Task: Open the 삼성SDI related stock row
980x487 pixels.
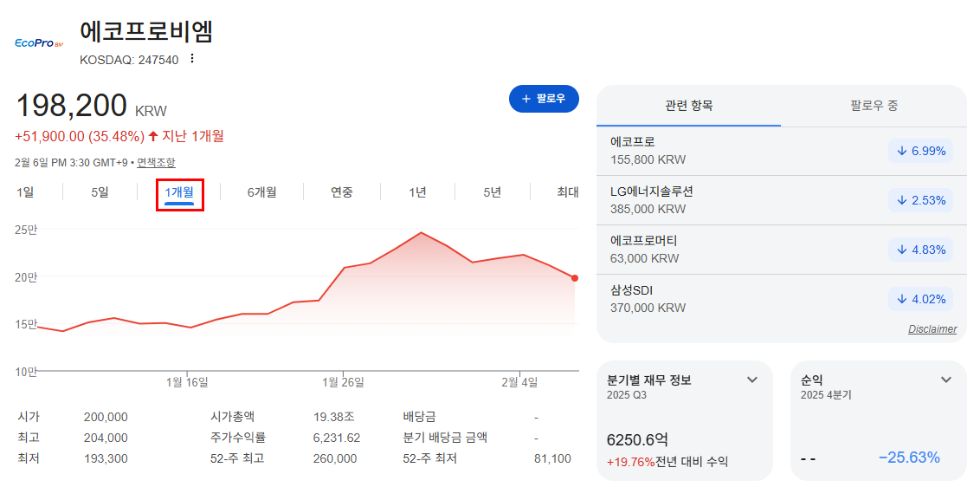Action: 781,299
